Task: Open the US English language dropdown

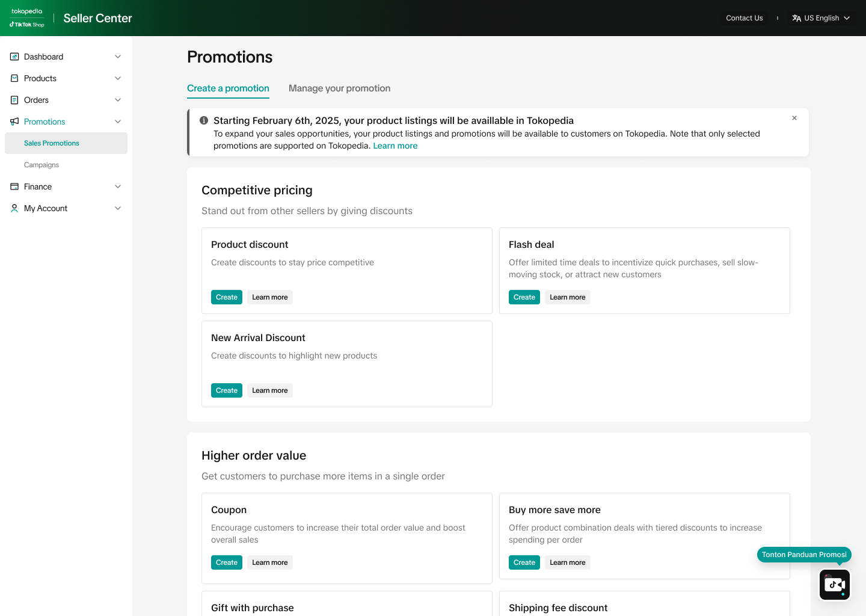Action: tap(821, 18)
